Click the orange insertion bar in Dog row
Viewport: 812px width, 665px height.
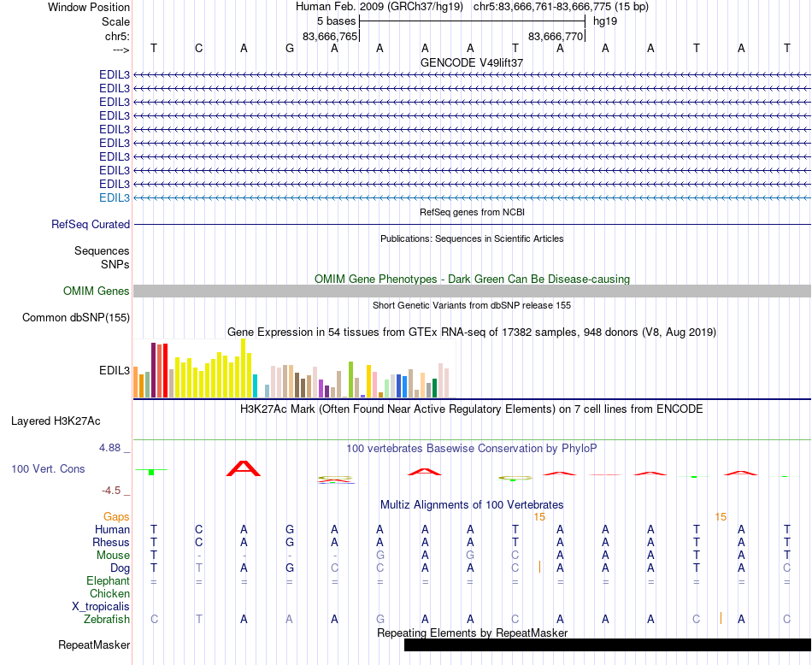point(539,567)
